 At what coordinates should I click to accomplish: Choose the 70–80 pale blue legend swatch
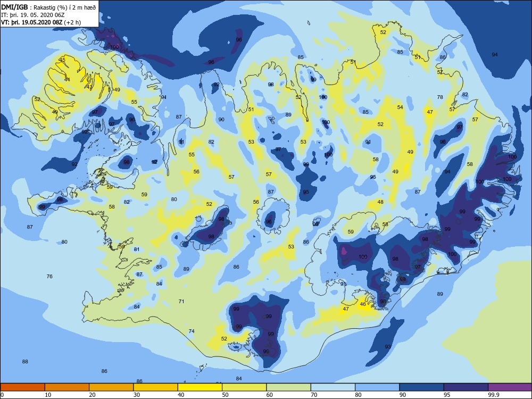click(x=333, y=387)
